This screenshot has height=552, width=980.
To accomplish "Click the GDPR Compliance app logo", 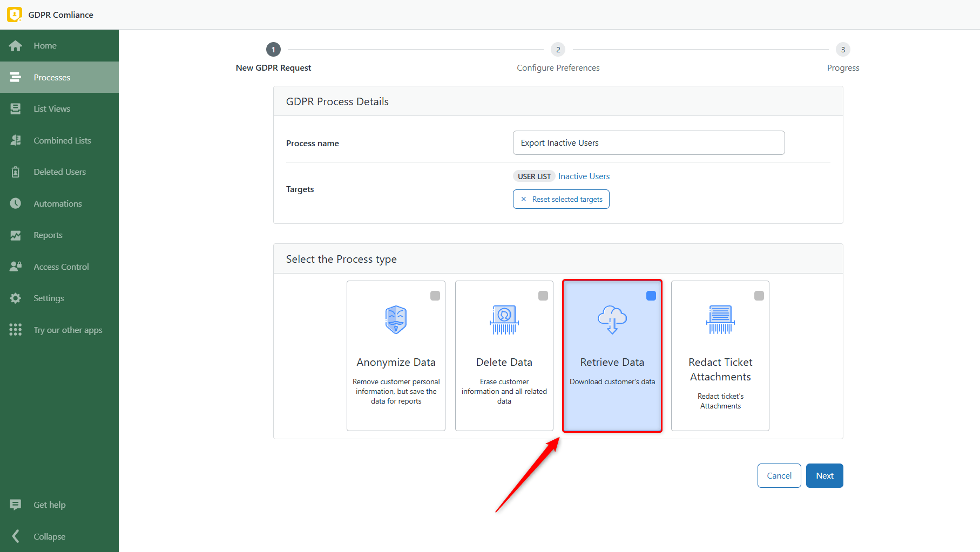I will pos(15,15).
